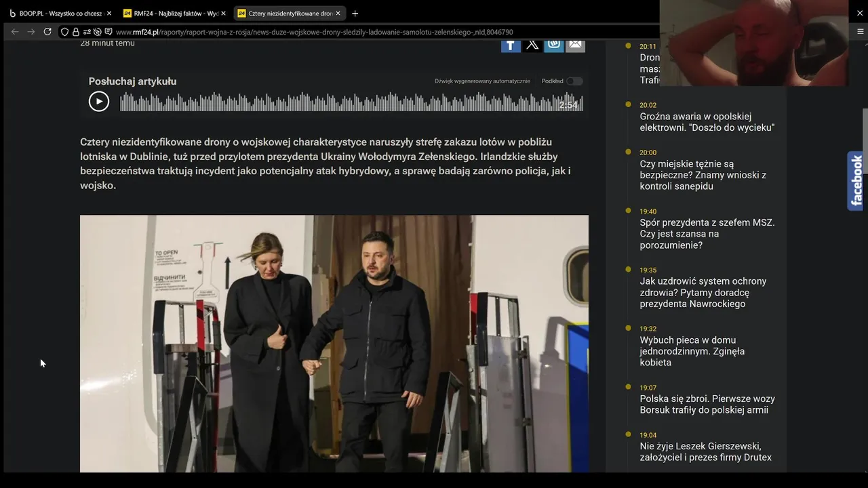The height and width of the screenshot is (488, 868).
Task: Open news Groźna awaria w opolskiej elektrowni
Action: [x=707, y=122]
